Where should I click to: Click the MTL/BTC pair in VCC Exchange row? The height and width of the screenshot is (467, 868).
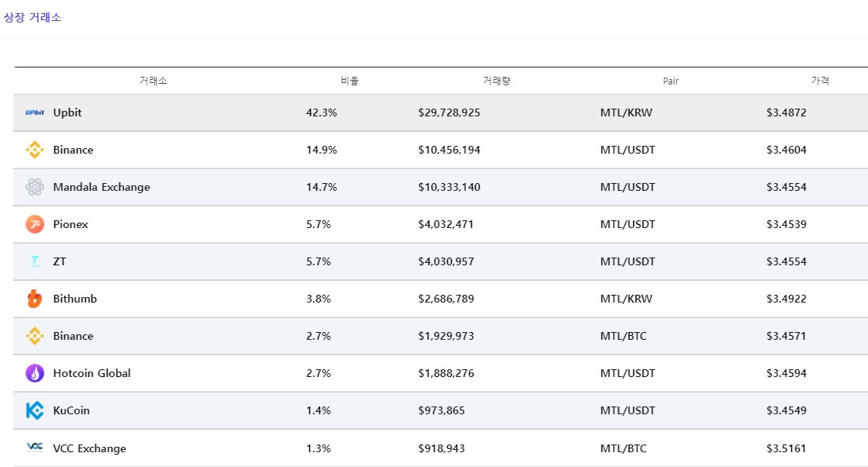623,448
